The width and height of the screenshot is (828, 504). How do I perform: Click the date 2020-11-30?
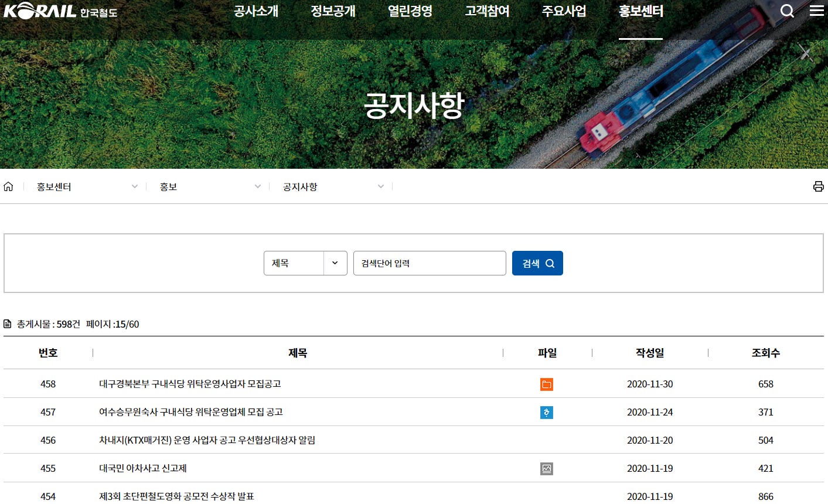coord(650,384)
